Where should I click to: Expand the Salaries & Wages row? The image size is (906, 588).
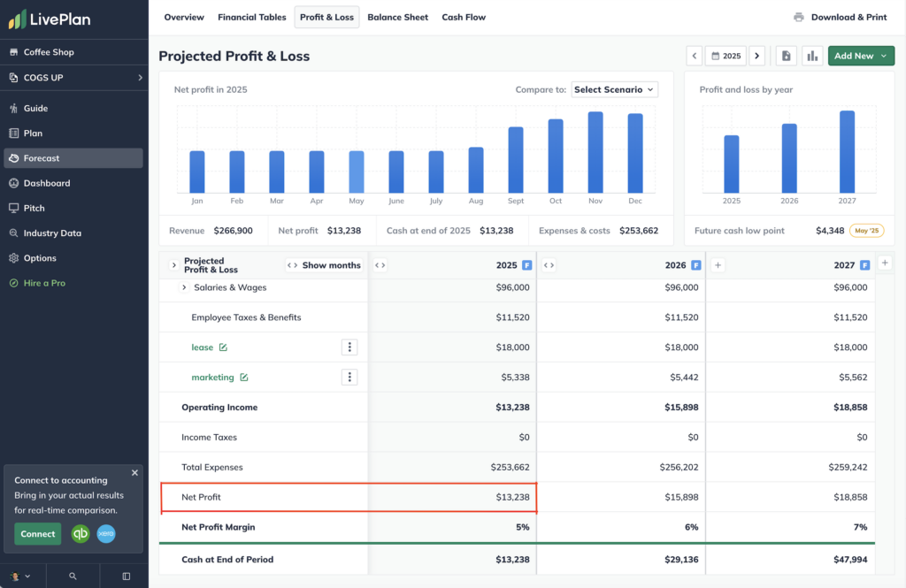(x=183, y=286)
